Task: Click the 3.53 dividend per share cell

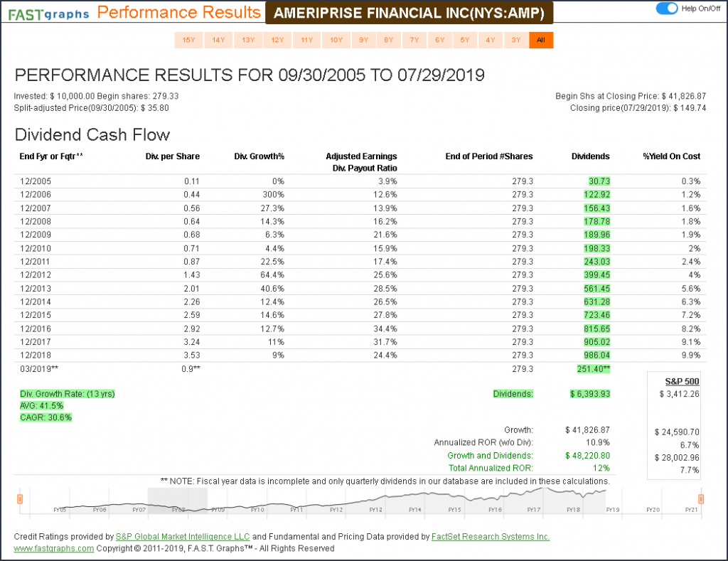Action: [192, 356]
